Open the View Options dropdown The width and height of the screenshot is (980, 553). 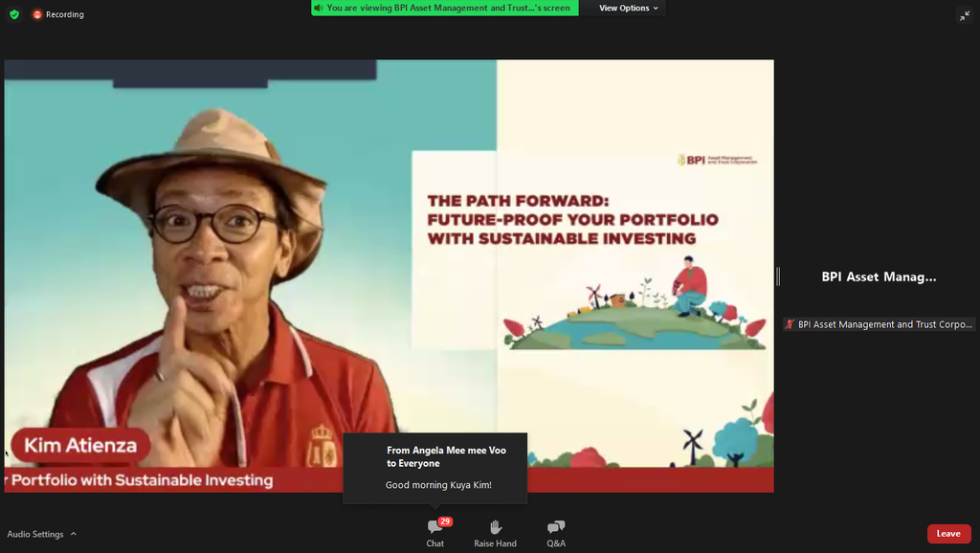[629, 8]
